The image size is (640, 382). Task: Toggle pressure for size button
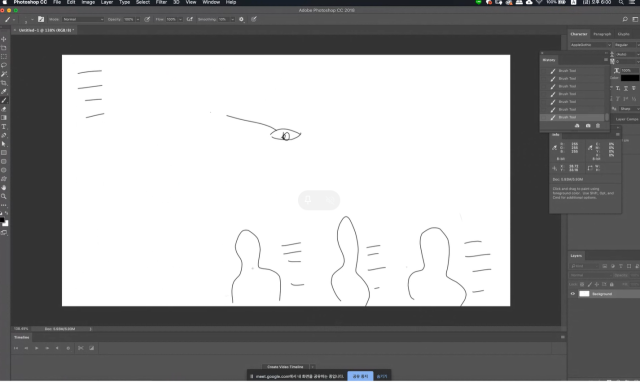coord(254,19)
